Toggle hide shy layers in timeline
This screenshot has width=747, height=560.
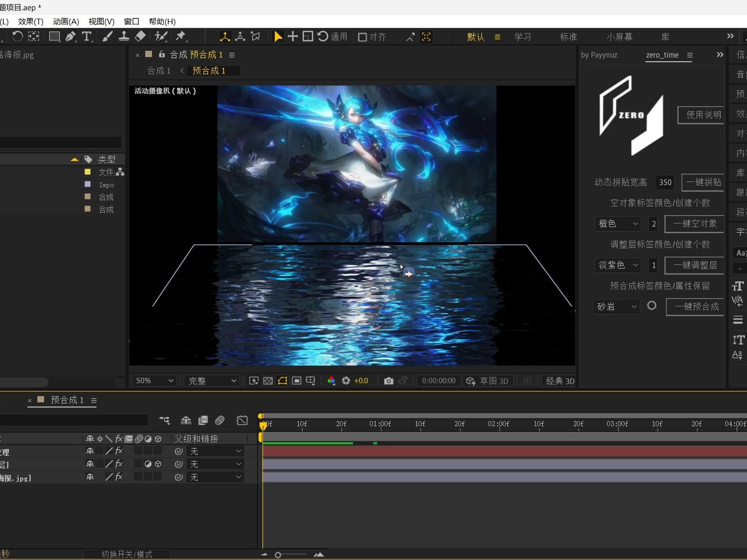click(186, 420)
